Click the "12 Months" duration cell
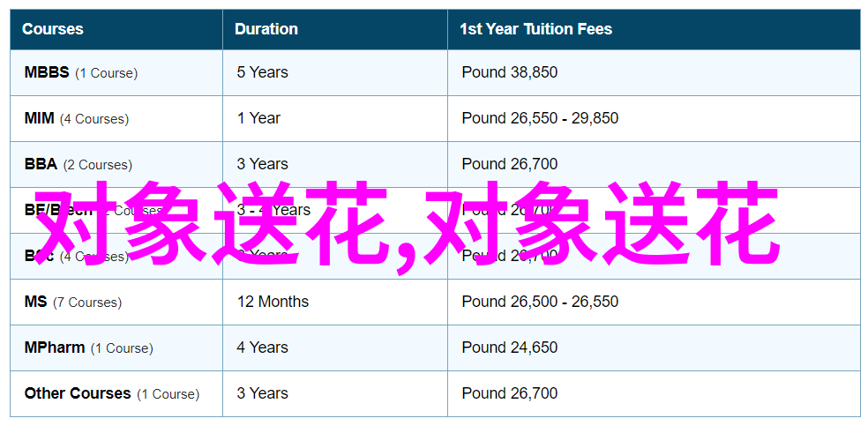 [273, 302]
